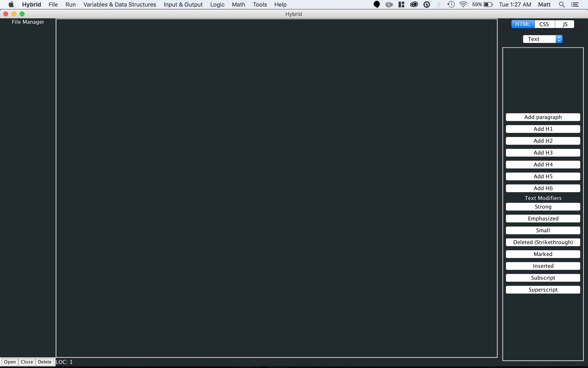Click the Open button in File Manager
This screenshot has height=368, width=588.
10,362
